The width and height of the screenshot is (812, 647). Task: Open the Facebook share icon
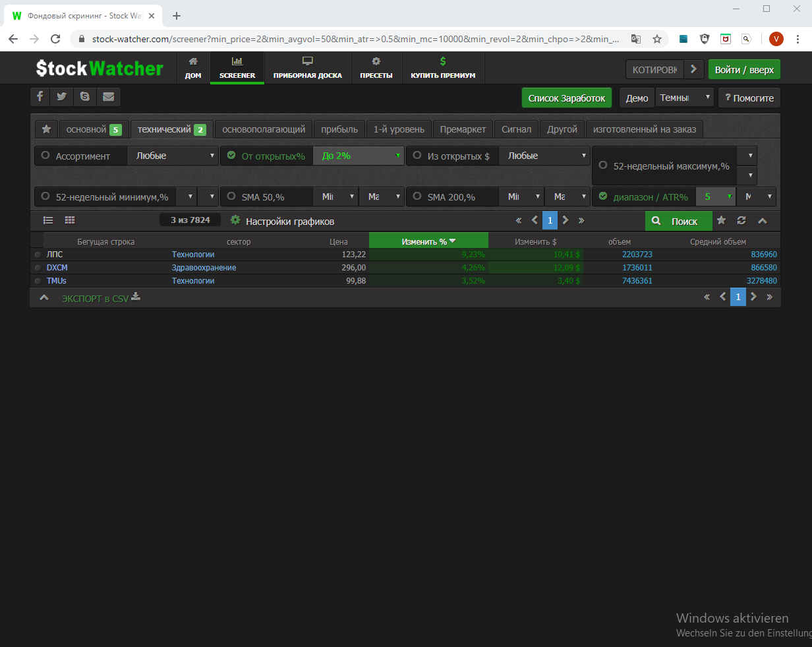pos(40,97)
